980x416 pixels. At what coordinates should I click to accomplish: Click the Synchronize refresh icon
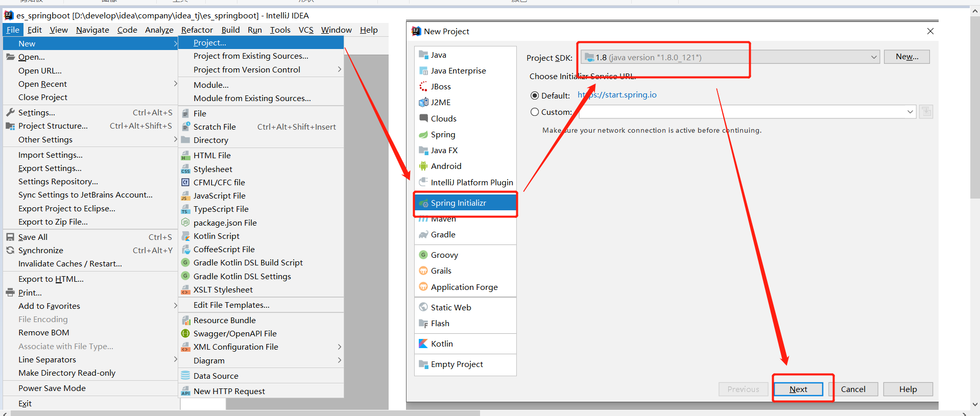[x=10, y=250]
